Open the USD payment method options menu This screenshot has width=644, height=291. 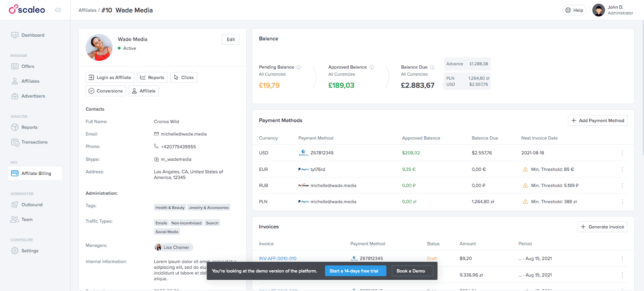click(x=622, y=153)
